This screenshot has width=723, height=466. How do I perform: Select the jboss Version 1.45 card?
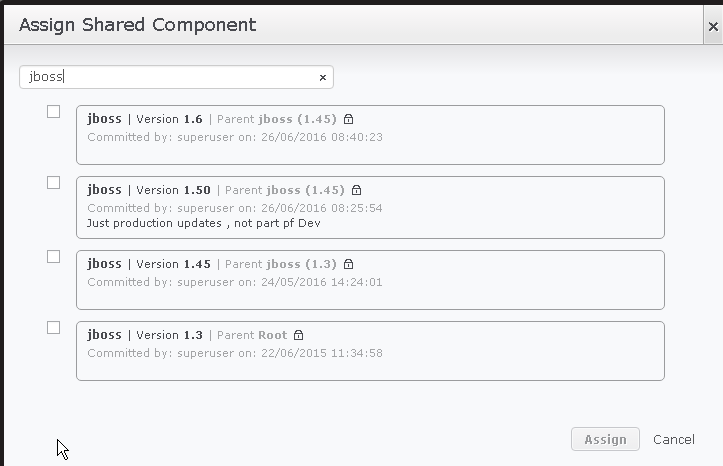click(x=370, y=280)
